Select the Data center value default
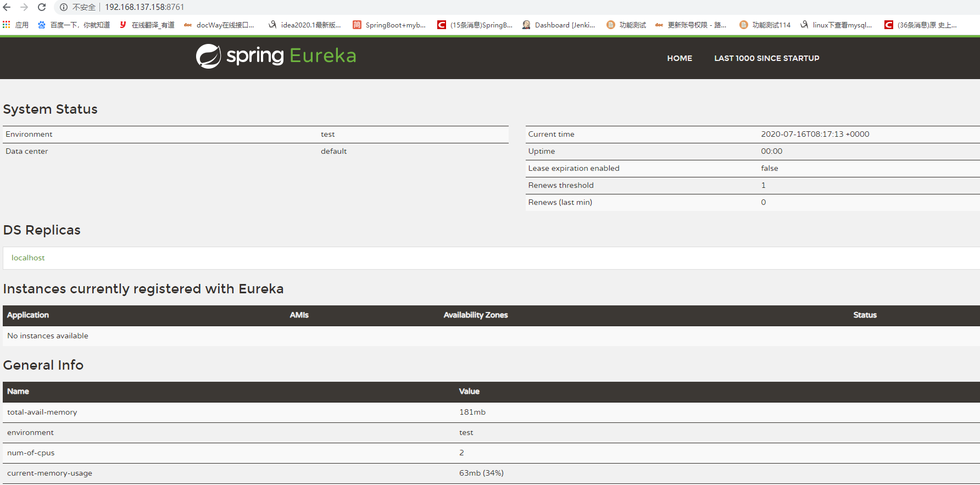Image resolution: width=980 pixels, height=485 pixels. click(333, 151)
